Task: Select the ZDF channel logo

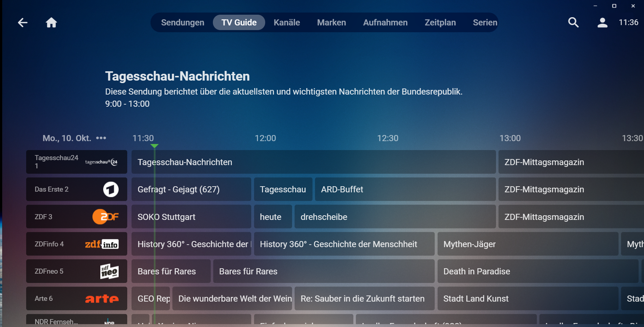Action: click(105, 217)
